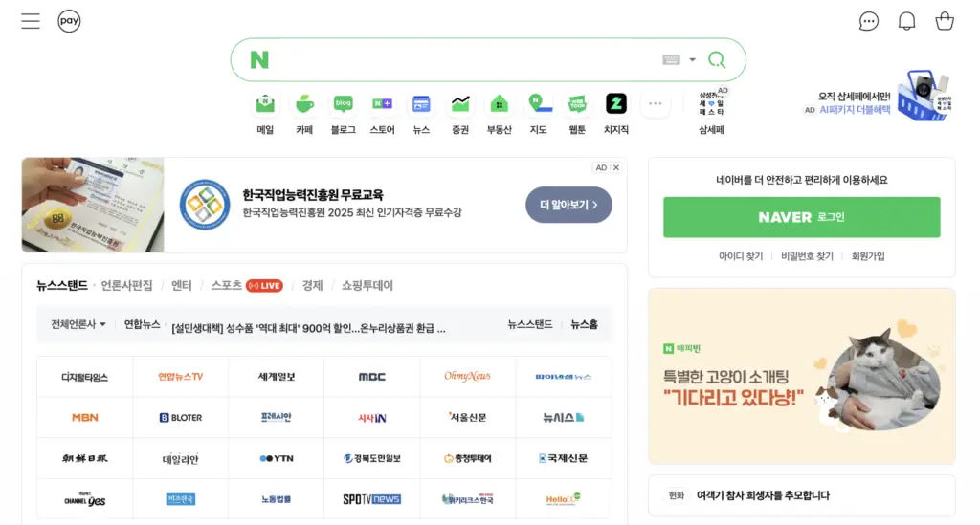
Task: Open the 스토어 shortcut
Action: pyautogui.click(x=383, y=114)
